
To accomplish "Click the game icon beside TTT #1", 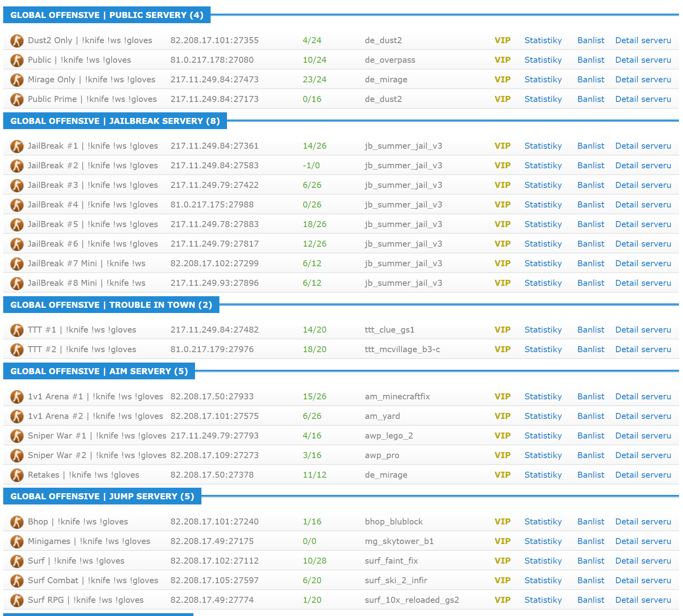I will (17, 330).
